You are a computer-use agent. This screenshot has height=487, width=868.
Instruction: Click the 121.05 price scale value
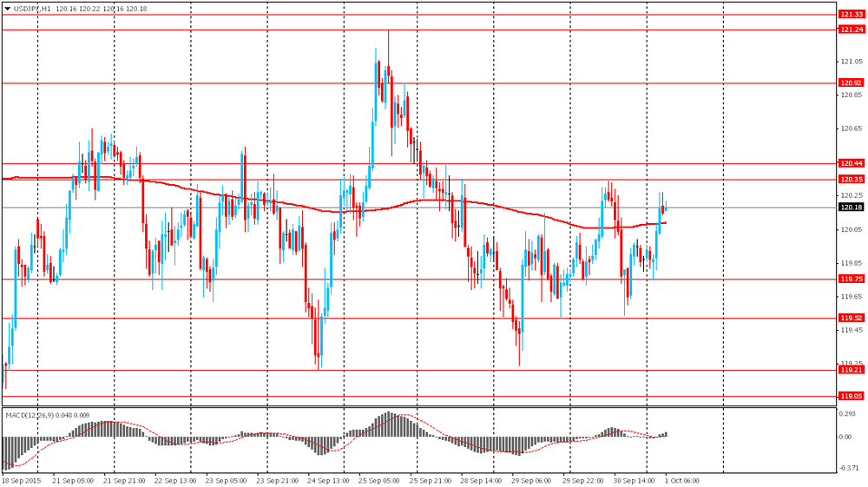tap(852, 62)
